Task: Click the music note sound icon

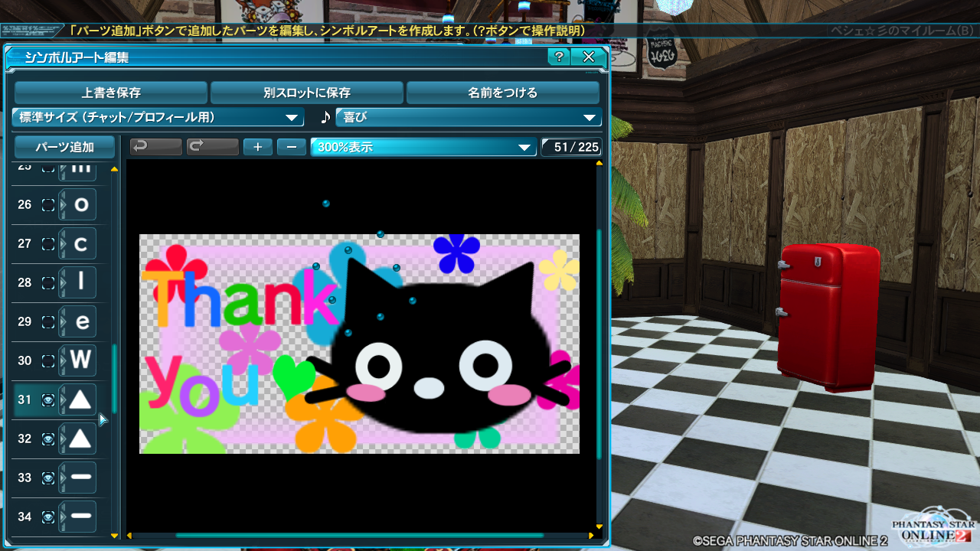Action: 325,117
